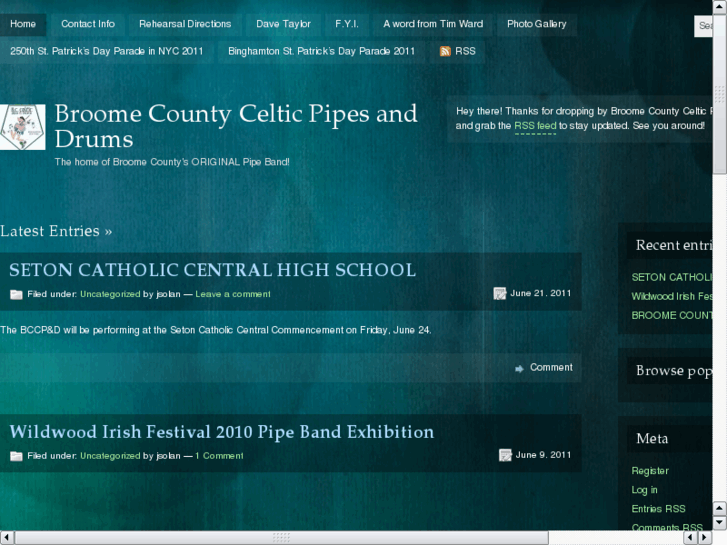Click the horizontal scrollbar thumb
727x545 pixels.
tap(281, 537)
